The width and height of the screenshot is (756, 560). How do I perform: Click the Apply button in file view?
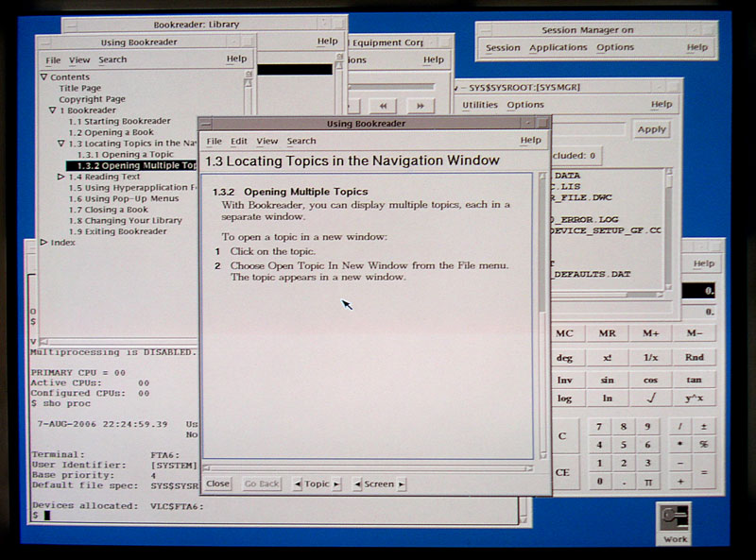point(651,129)
